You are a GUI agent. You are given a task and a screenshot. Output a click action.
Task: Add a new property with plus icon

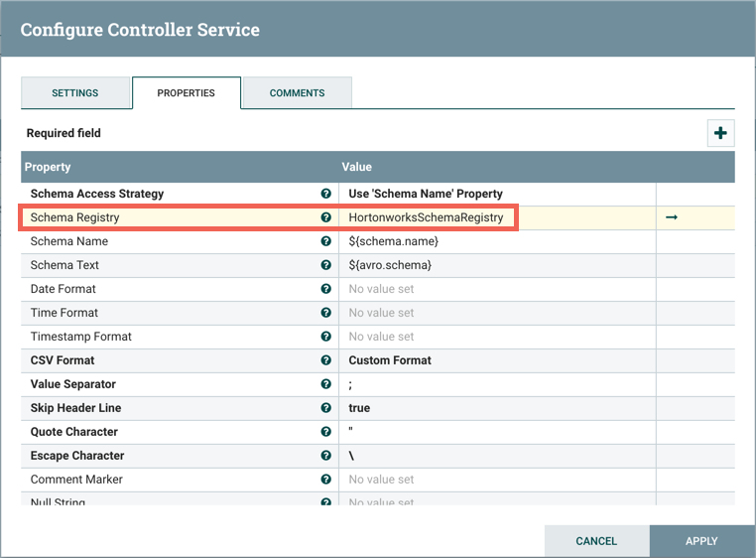721,133
